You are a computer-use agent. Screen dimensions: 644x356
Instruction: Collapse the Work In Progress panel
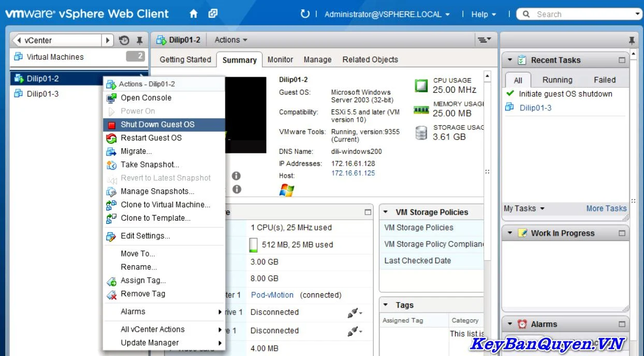coord(510,233)
